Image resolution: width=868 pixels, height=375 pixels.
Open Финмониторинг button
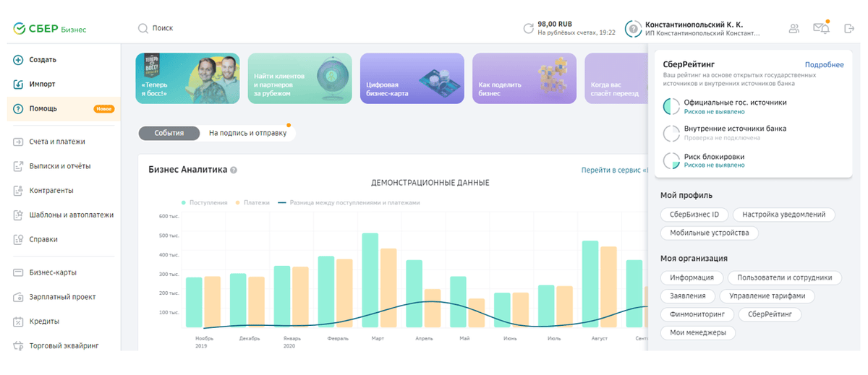[x=697, y=315]
